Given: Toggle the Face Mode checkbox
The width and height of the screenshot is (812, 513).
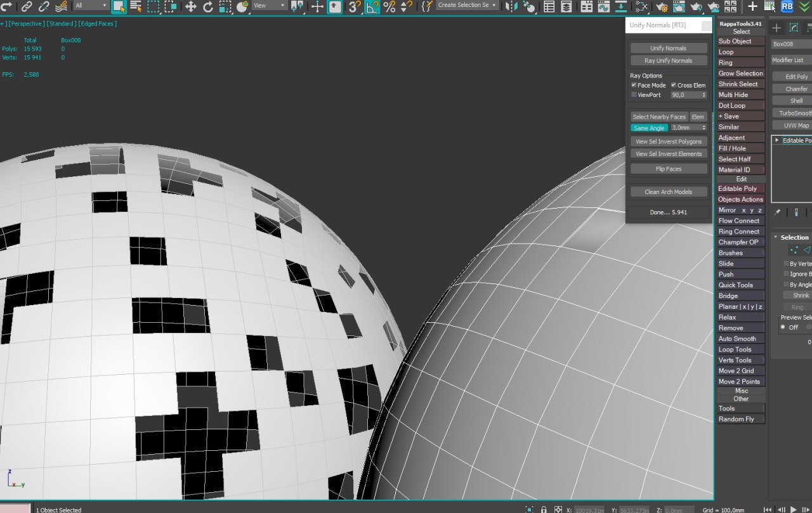Looking at the screenshot, I should coord(634,85).
